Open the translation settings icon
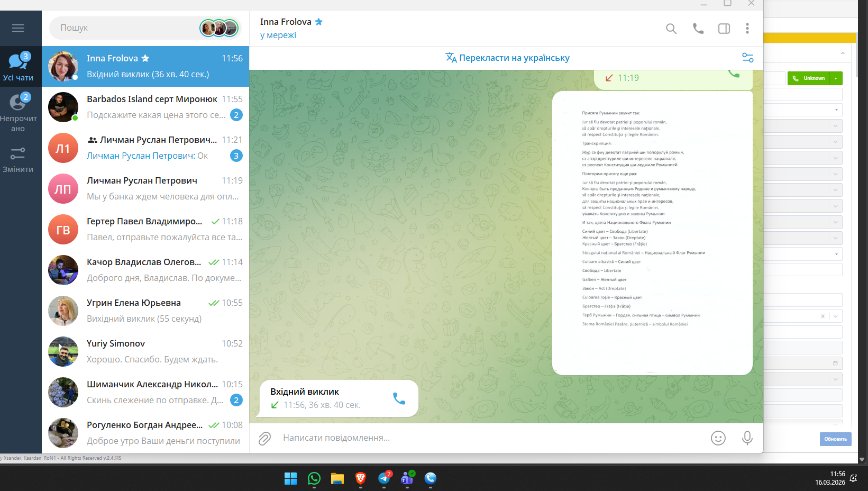Viewport: 868px width, 491px height. [x=748, y=58]
